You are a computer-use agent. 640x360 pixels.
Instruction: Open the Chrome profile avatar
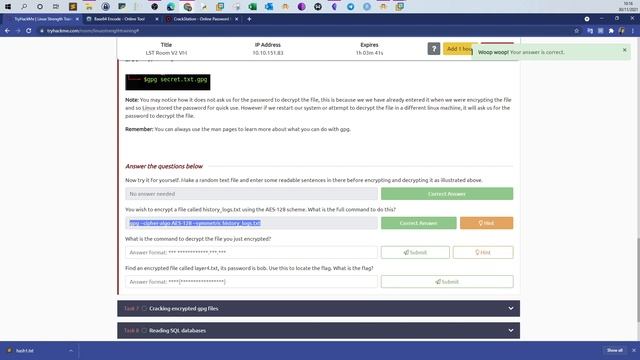click(x=622, y=31)
